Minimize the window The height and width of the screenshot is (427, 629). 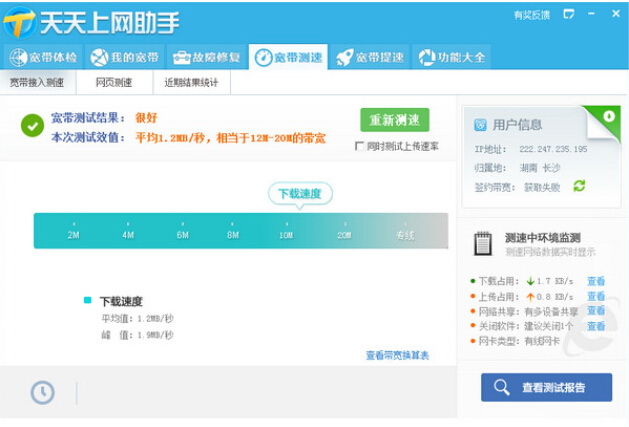591,14
